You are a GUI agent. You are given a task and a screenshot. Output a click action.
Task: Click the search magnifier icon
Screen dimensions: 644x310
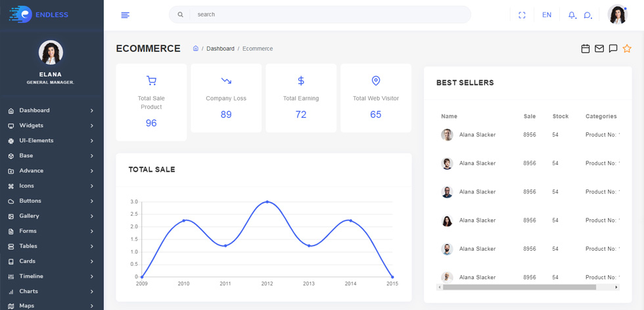[180, 14]
